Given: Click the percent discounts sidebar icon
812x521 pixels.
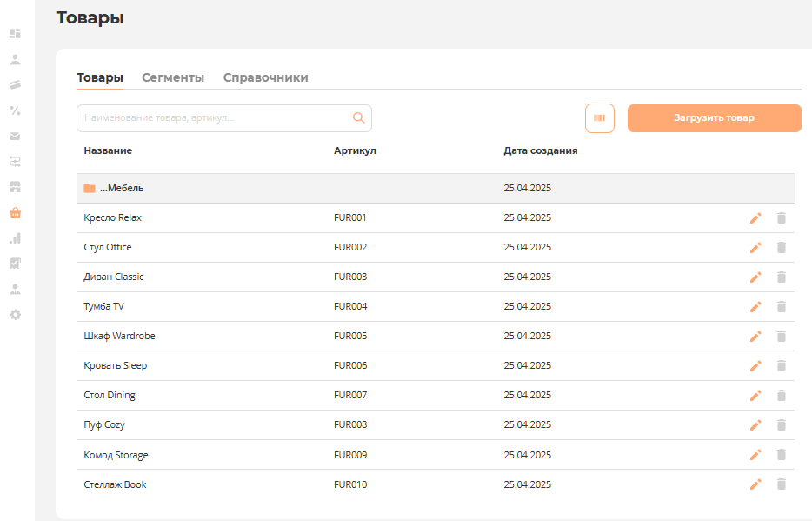Looking at the screenshot, I should pyautogui.click(x=15, y=110).
